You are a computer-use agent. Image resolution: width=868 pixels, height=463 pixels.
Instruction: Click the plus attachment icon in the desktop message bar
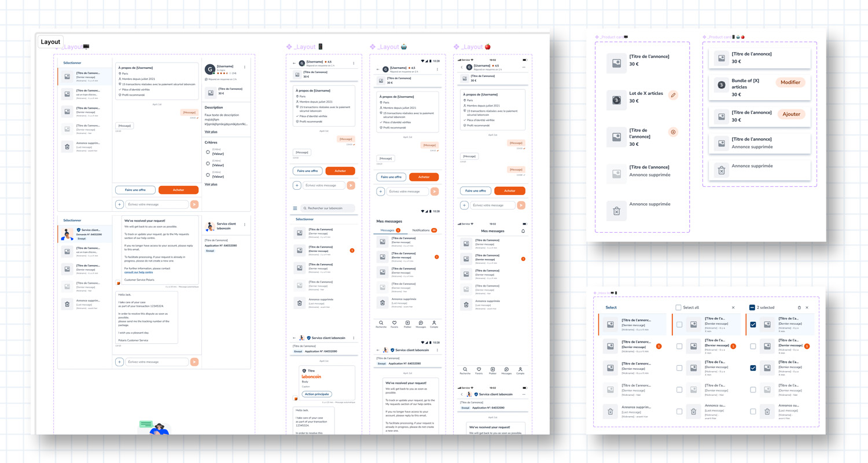point(119,204)
